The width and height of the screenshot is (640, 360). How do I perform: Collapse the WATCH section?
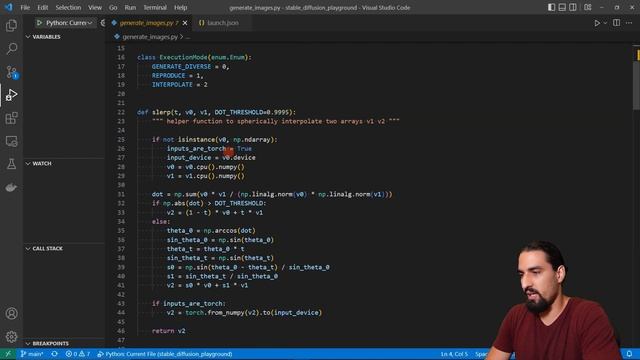tap(64, 163)
